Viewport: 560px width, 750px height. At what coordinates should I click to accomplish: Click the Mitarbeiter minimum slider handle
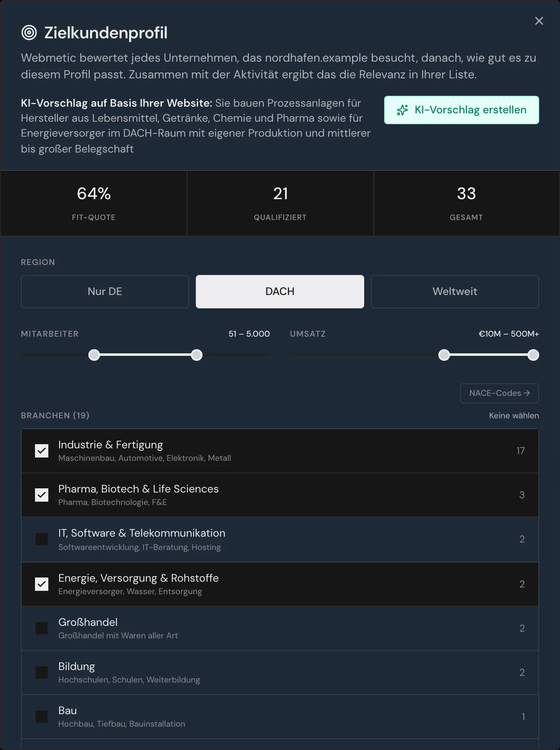tap(94, 355)
